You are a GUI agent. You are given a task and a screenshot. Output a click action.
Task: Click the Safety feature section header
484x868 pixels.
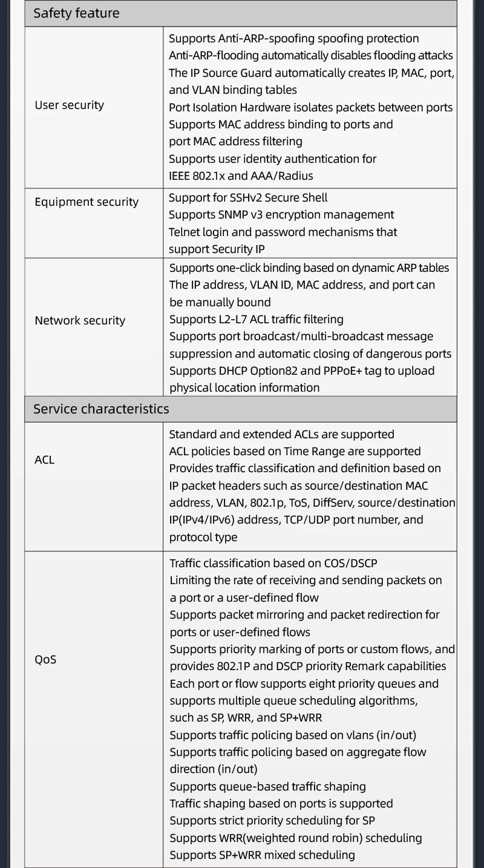tap(76, 13)
